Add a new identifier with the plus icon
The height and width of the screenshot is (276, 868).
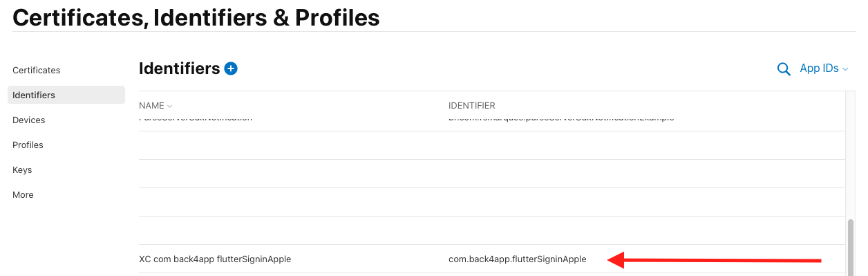pos(231,68)
